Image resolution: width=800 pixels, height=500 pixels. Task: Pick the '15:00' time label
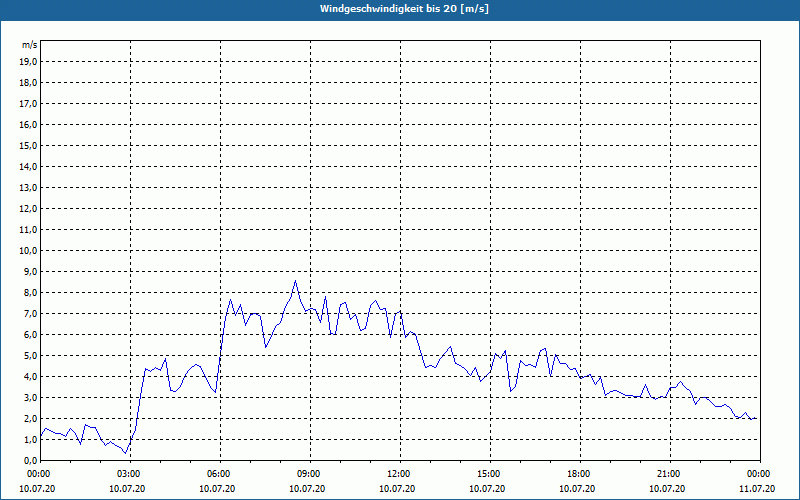tap(490, 474)
